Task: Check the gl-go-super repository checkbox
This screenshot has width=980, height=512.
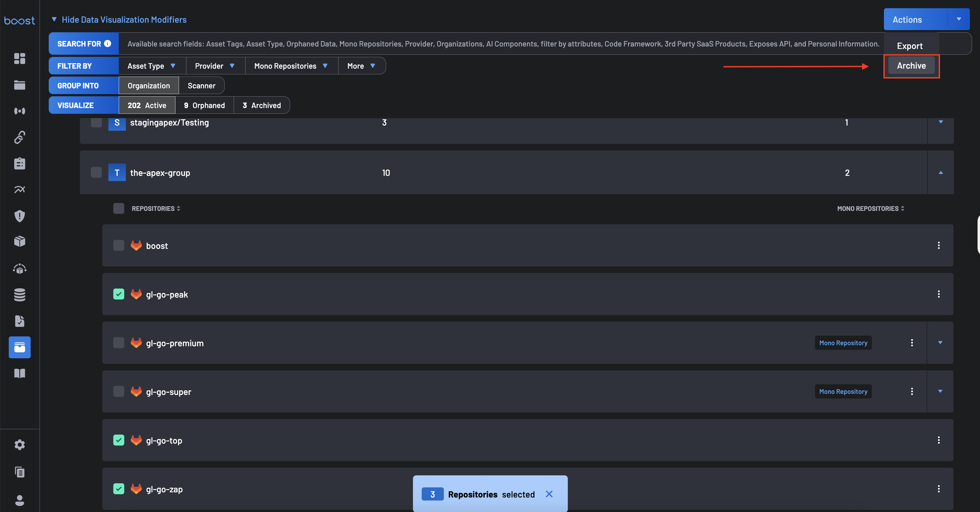Action: 119,391
